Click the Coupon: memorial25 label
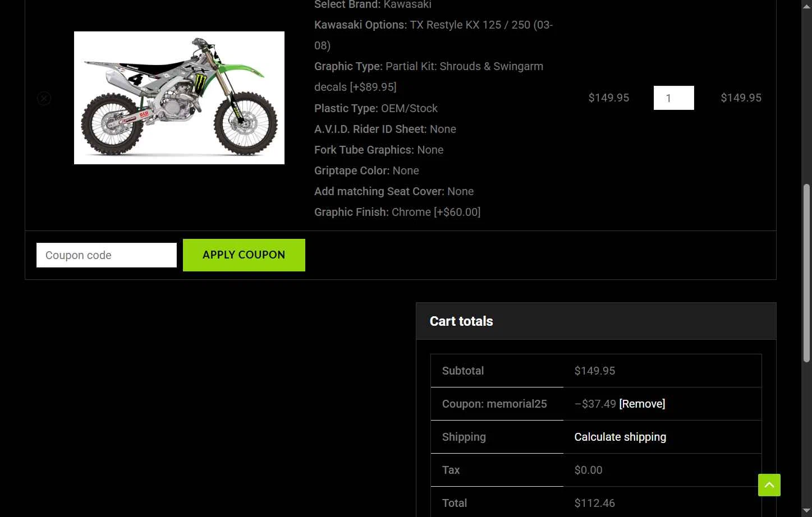The height and width of the screenshot is (517, 812). (494, 404)
